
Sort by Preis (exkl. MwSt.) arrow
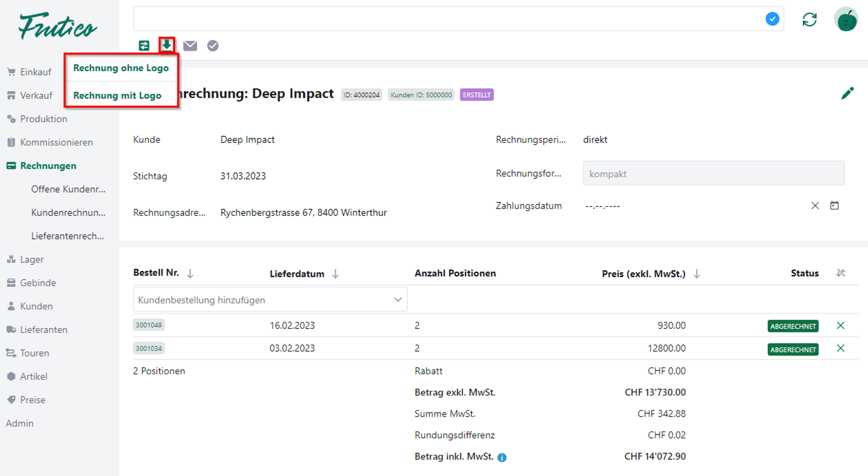[697, 274]
